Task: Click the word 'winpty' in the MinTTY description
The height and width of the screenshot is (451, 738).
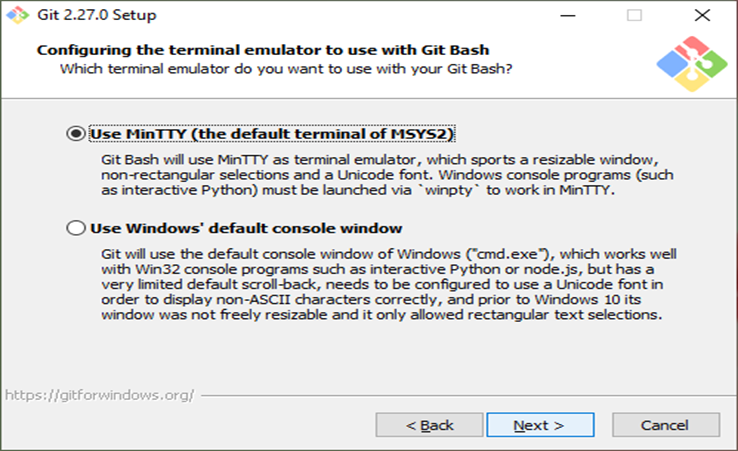Action: 455,191
